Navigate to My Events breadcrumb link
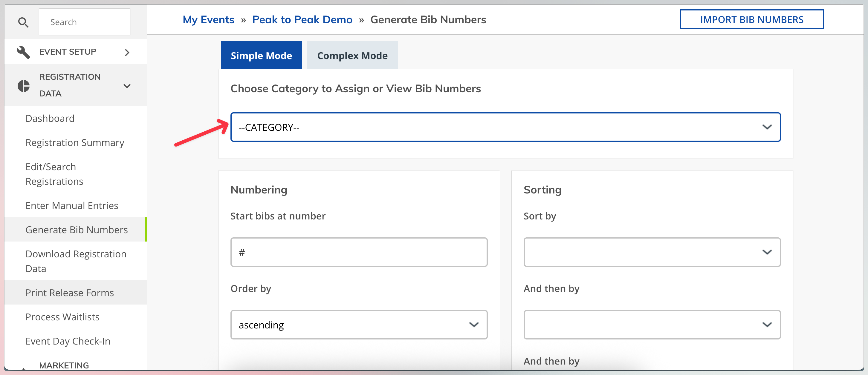The image size is (868, 375). tap(208, 19)
